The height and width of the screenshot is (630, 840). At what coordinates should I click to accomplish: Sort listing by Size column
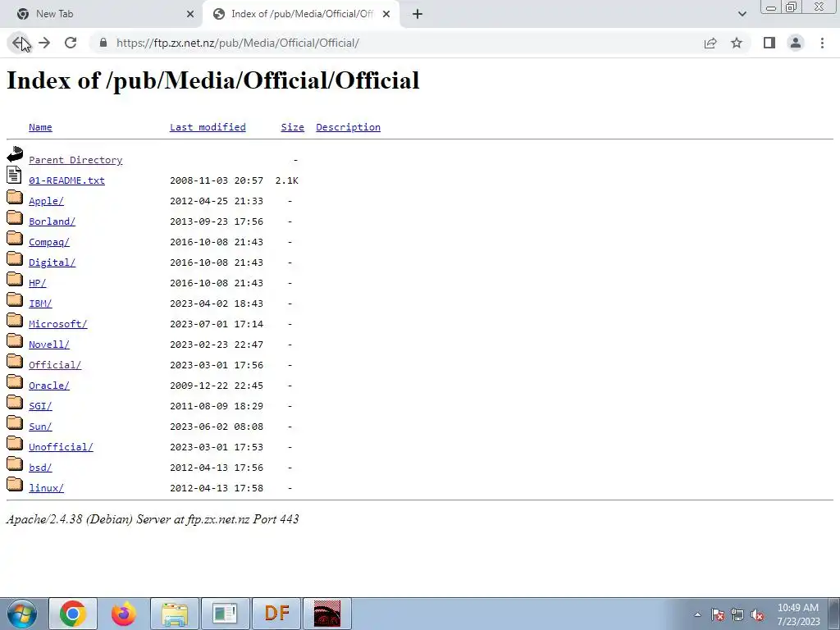292,127
